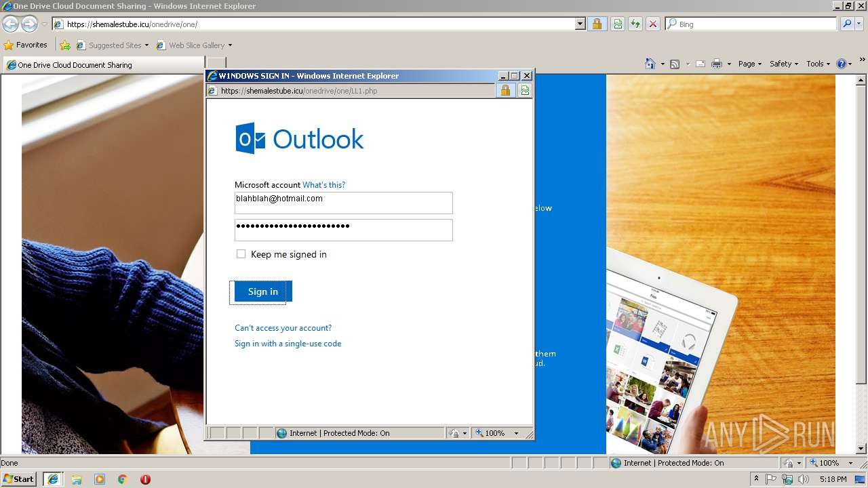The height and width of the screenshot is (488, 868).
Task: Open the popup window zoom level dropdown
Action: [x=516, y=433]
